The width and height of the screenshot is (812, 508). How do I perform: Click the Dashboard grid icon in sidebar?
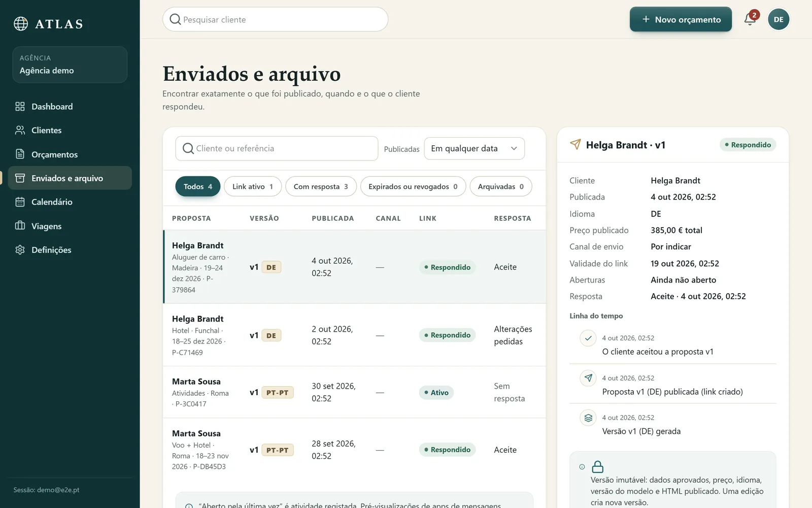[20, 106]
